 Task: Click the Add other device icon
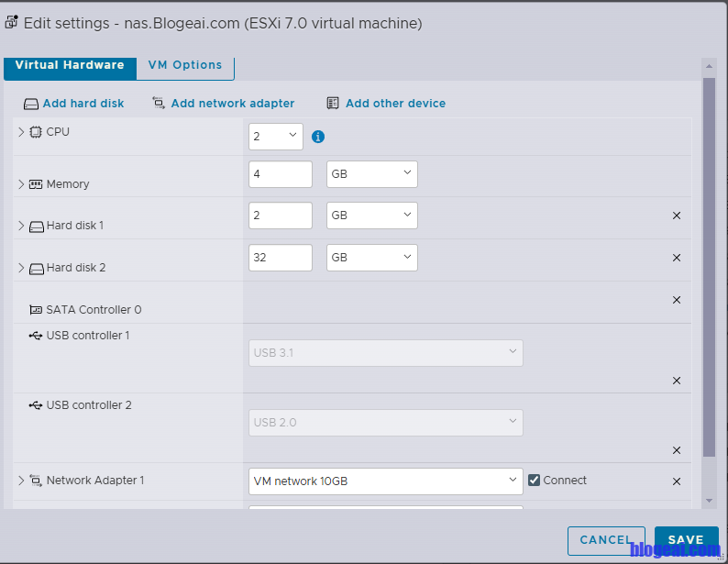coord(333,104)
